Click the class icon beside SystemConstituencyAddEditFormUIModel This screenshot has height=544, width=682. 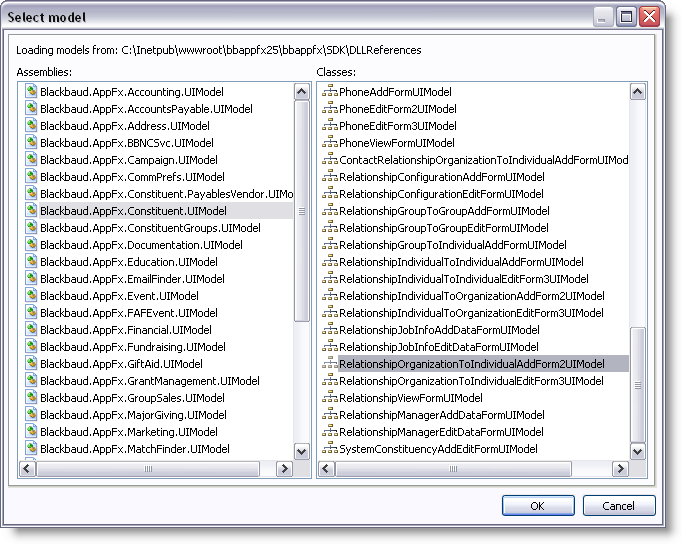click(330, 448)
